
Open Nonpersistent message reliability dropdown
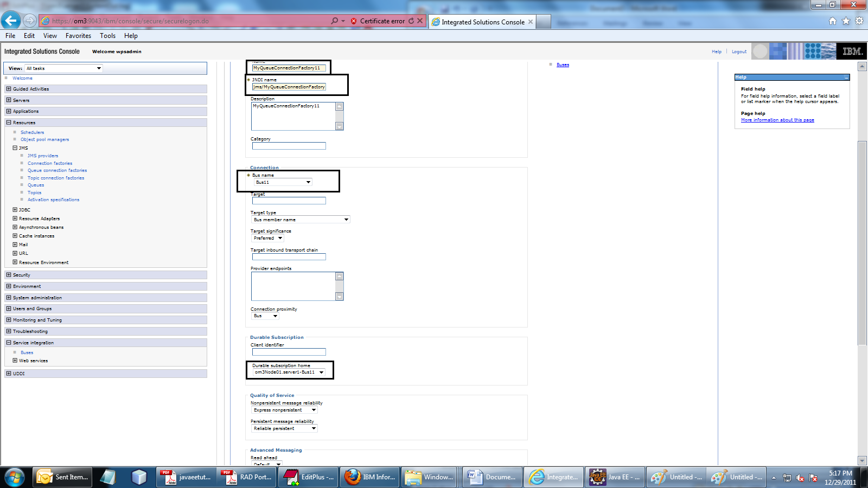285,410
